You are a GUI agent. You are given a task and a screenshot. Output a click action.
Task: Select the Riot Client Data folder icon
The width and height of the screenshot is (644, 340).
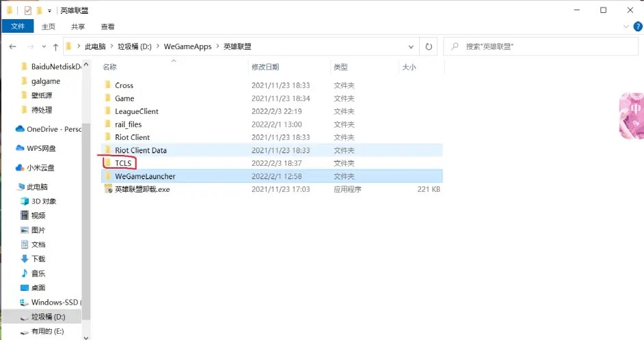tap(107, 150)
